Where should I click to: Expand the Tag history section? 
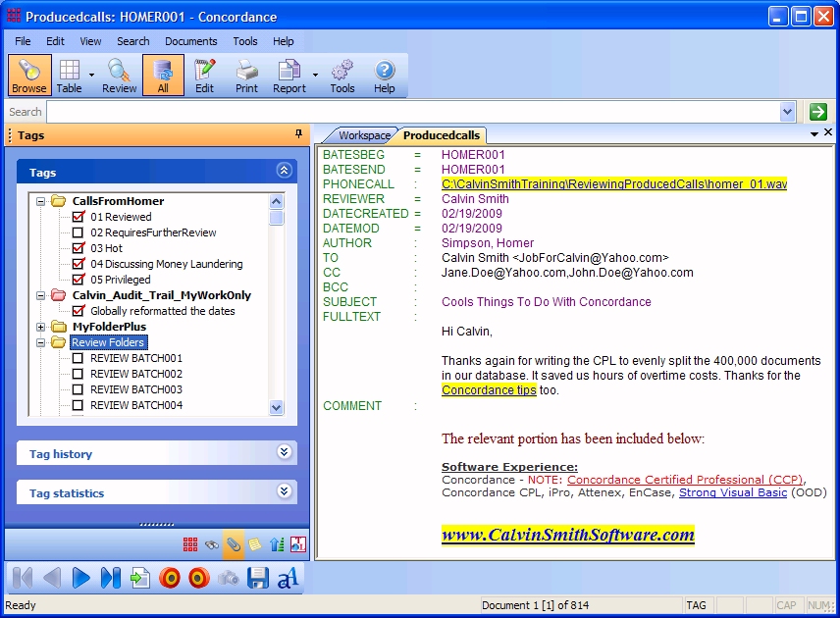(x=284, y=452)
